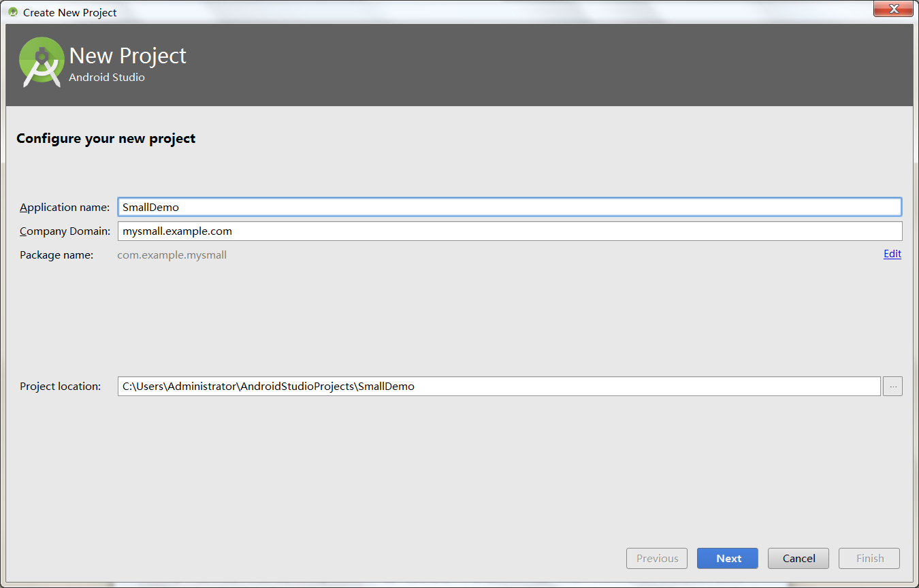Cancel the new project wizard
Image resolution: width=919 pixels, height=588 pixels.
point(799,558)
